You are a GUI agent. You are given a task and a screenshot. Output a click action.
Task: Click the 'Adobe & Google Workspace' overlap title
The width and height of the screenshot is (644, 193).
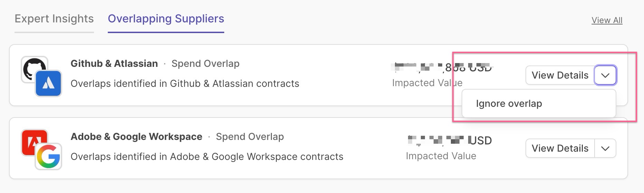coord(136,136)
